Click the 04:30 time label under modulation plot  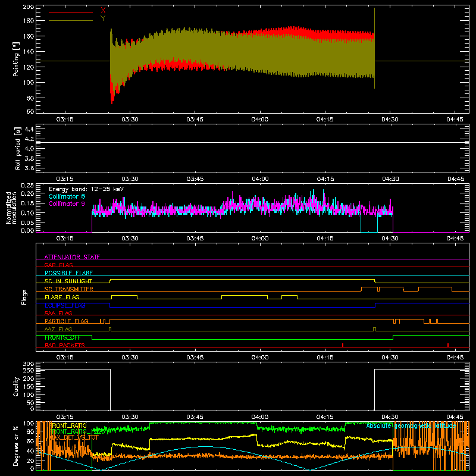390,239
